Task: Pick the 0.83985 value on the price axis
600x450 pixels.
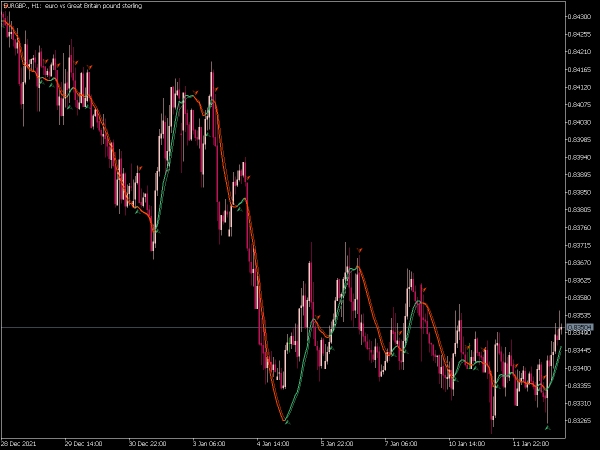Action: coord(579,140)
